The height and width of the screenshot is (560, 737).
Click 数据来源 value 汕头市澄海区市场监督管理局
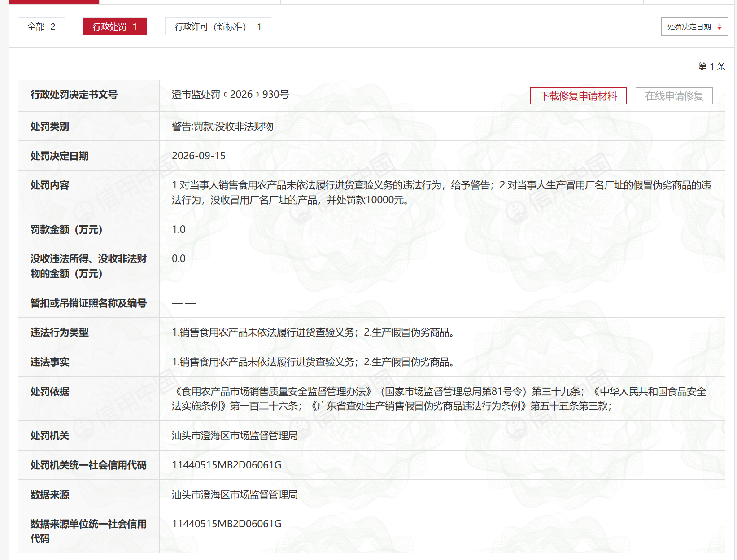pos(235,495)
